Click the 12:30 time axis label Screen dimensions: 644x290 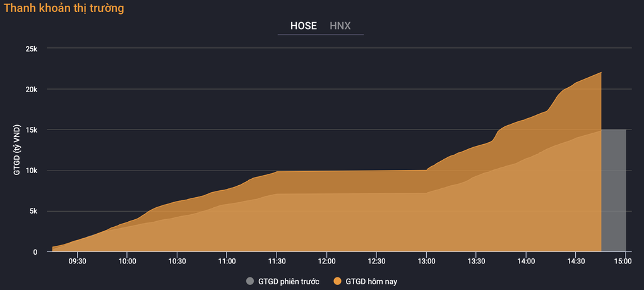(376, 261)
